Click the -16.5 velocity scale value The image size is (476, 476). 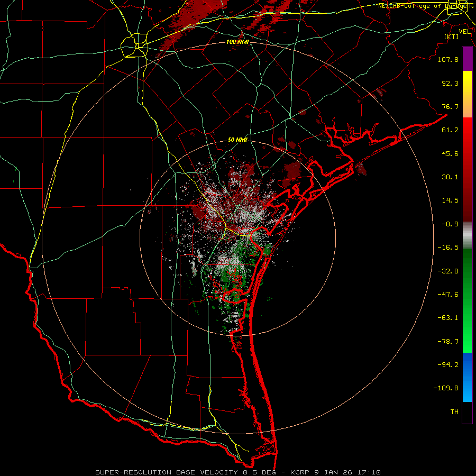tap(448, 248)
